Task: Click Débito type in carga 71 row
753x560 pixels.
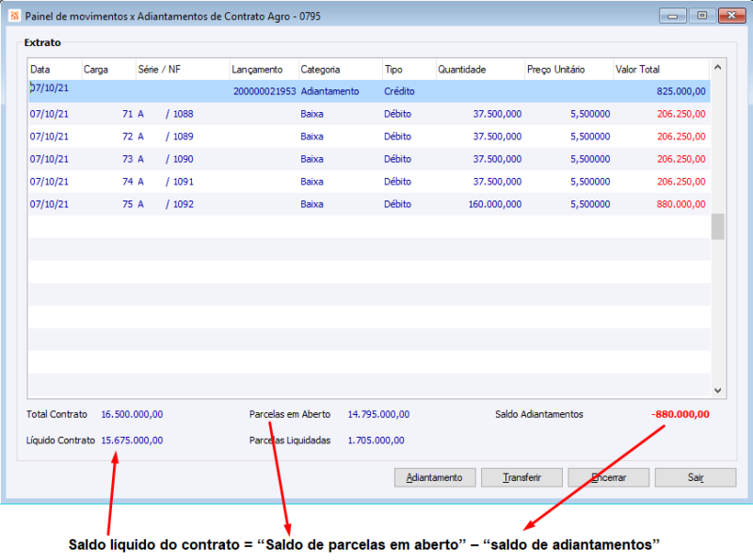Action: point(397,114)
